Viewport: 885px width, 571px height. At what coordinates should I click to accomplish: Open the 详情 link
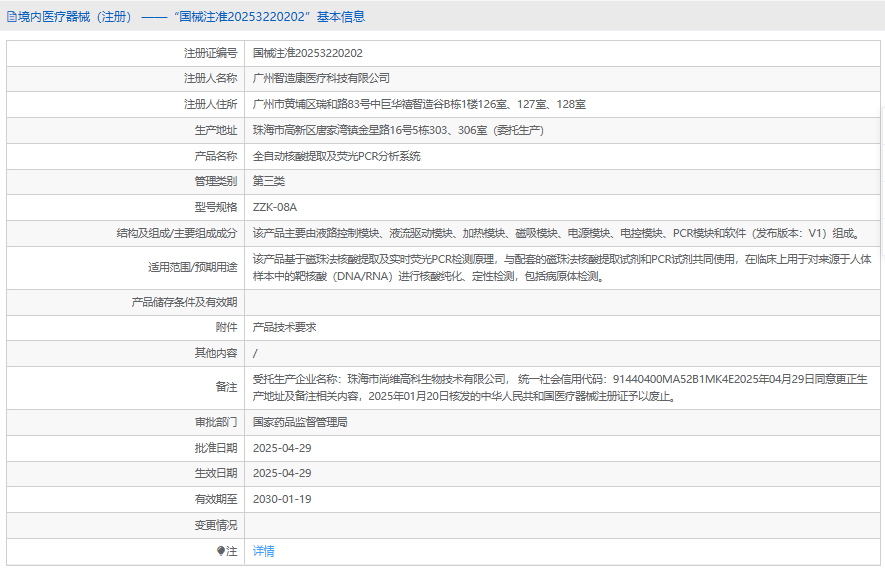coord(263,551)
